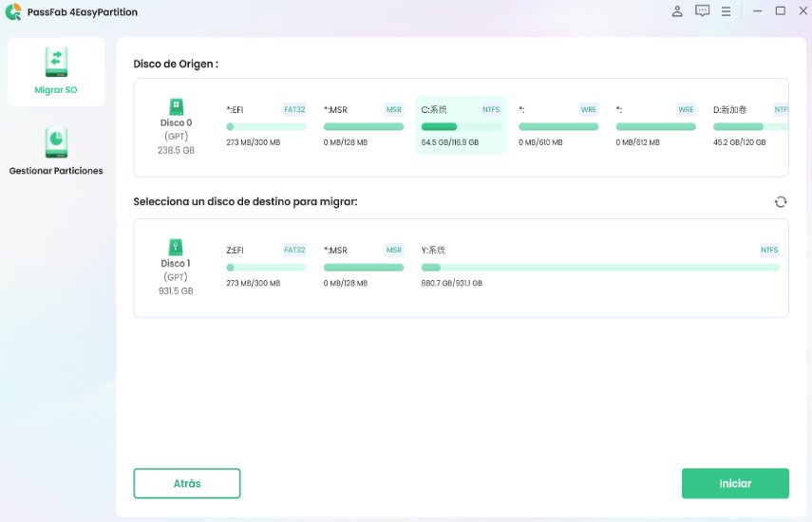Screen dimensions: 812x522
Task: Click the PassFab 4EasyPartition logo
Action: click(12, 12)
